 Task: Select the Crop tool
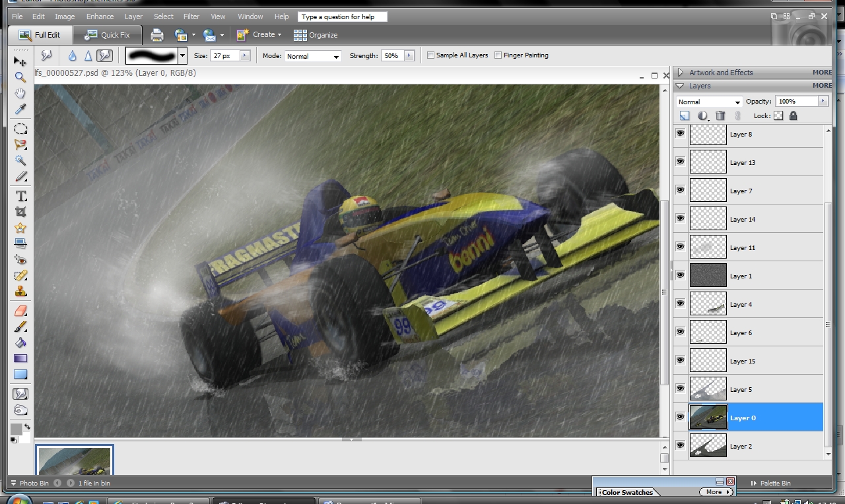20,212
